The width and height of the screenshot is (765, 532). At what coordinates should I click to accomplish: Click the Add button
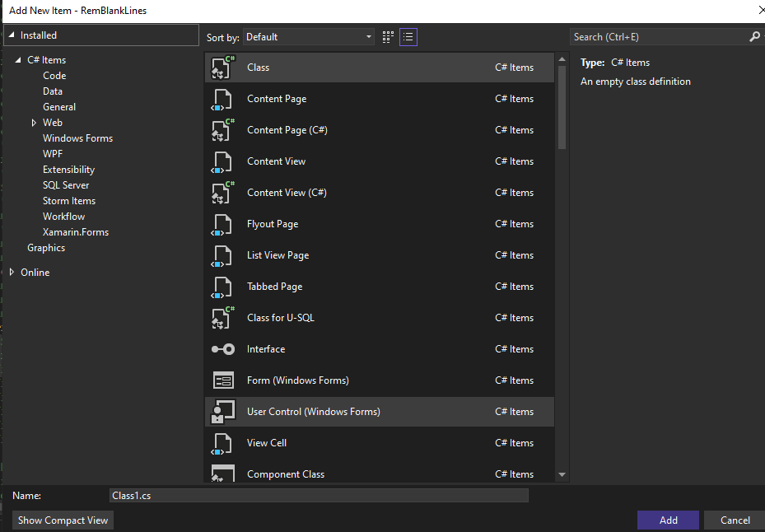point(668,520)
